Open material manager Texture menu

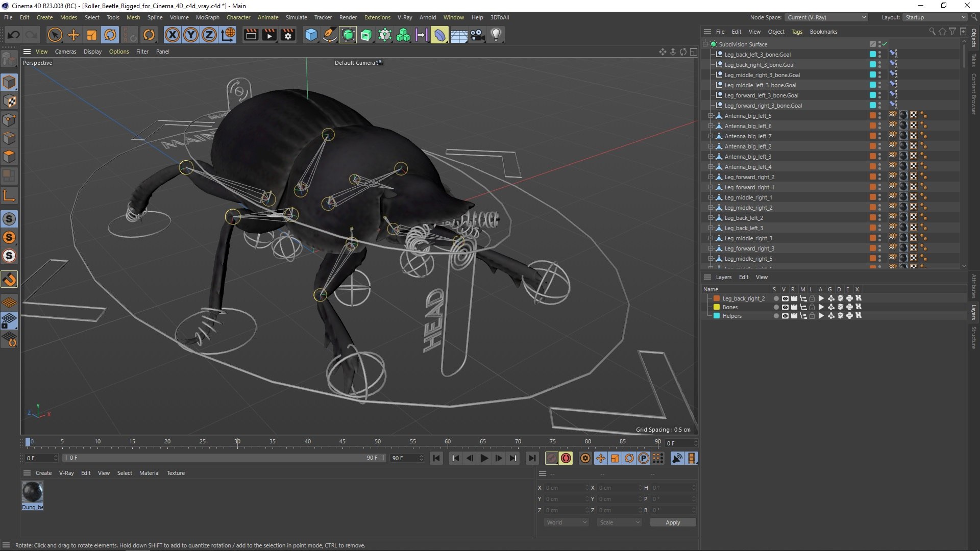[x=176, y=473]
